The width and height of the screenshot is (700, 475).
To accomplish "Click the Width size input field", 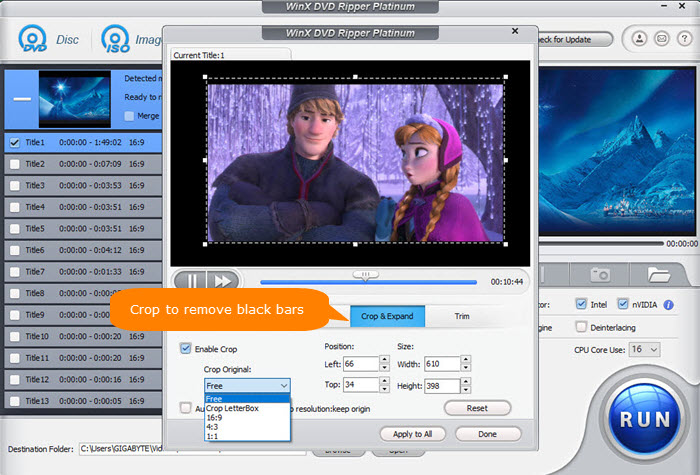I will (x=442, y=364).
